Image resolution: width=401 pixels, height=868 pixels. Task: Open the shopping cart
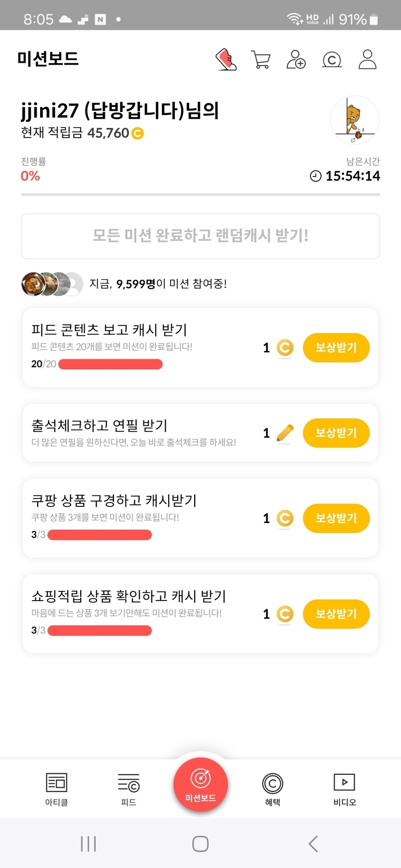click(x=261, y=60)
